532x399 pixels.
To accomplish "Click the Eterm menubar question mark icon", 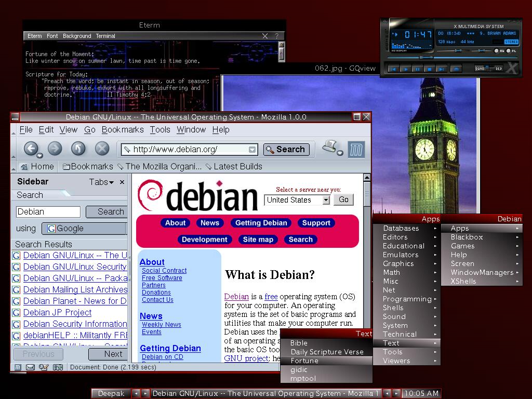I will click(x=276, y=36).
